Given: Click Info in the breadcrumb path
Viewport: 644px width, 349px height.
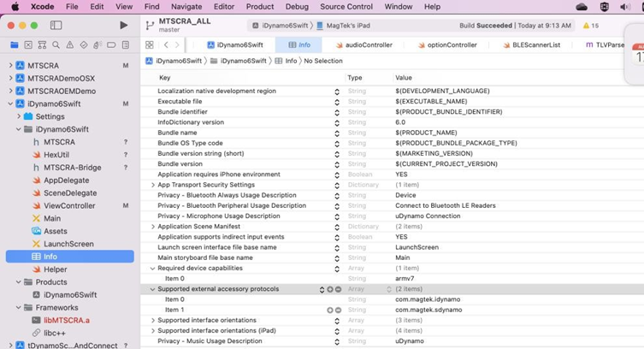Looking at the screenshot, I should (286, 61).
